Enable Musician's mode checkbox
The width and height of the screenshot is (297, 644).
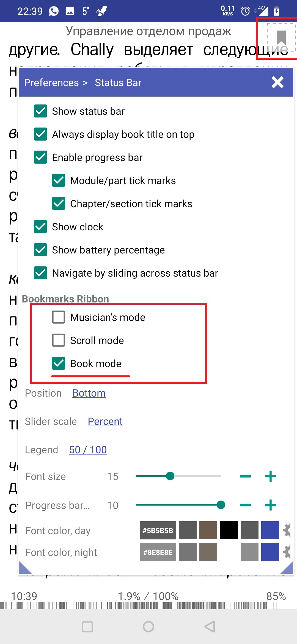(59, 317)
